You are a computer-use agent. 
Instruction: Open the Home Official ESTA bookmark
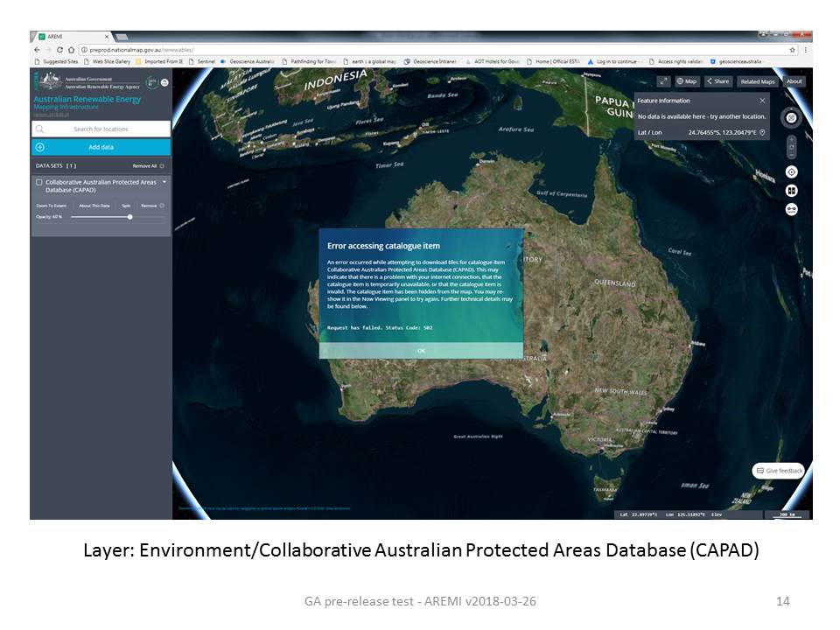[553, 61]
